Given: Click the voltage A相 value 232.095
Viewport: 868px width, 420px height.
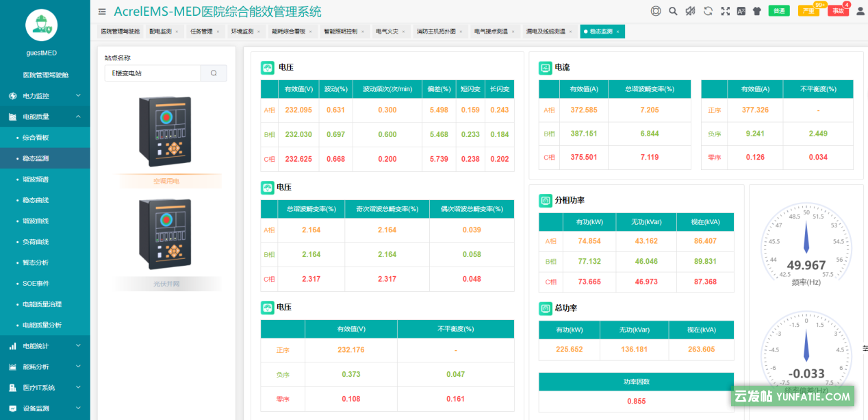Looking at the screenshot, I should click(298, 110).
